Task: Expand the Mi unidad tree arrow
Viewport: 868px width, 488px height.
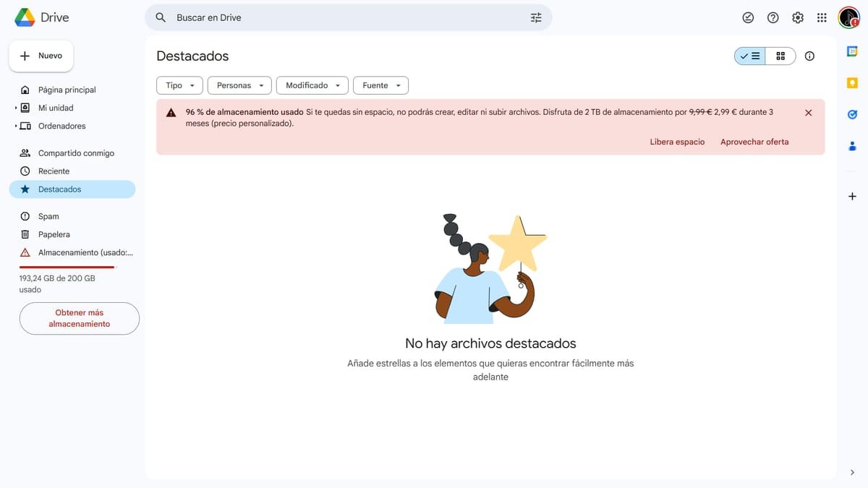Action: pyautogui.click(x=15, y=108)
